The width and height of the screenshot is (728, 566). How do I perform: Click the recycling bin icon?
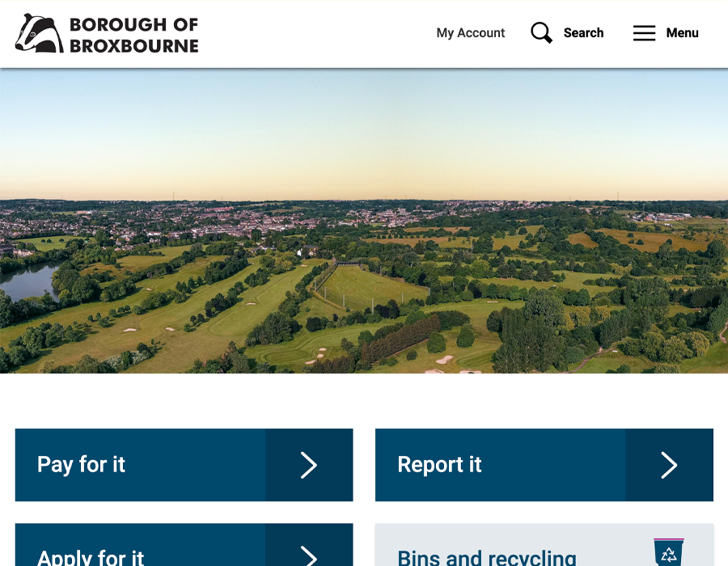668,552
